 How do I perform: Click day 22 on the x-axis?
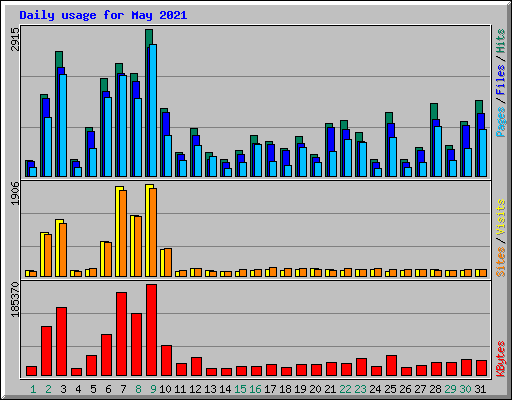coord(345,389)
